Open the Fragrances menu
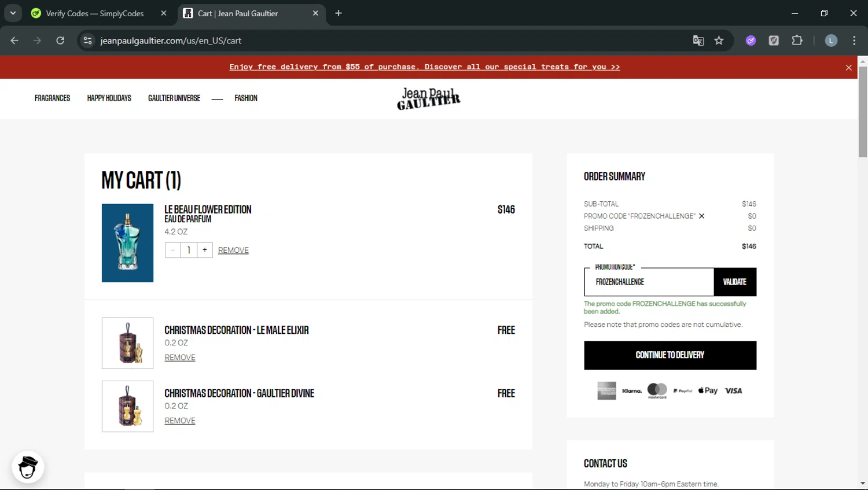Image resolution: width=868 pixels, height=490 pixels. pos(52,98)
